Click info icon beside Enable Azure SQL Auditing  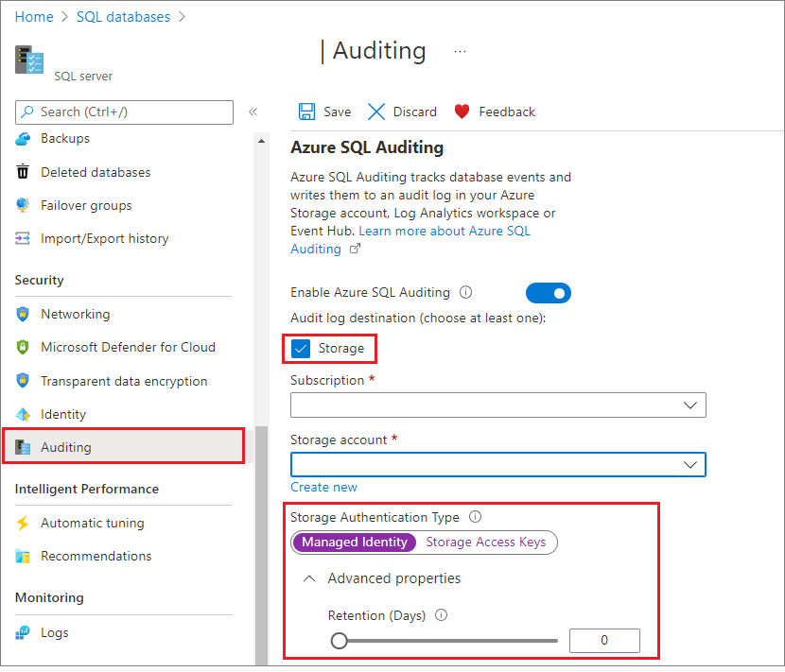(465, 292)
